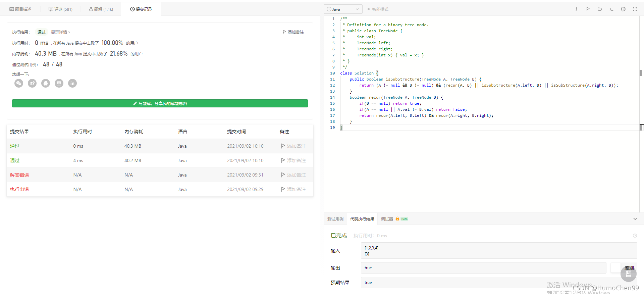Open the 4 ms 通过 submission
Image resolution: width=644 pixels, height=294 pixels.
click(15, 160)
